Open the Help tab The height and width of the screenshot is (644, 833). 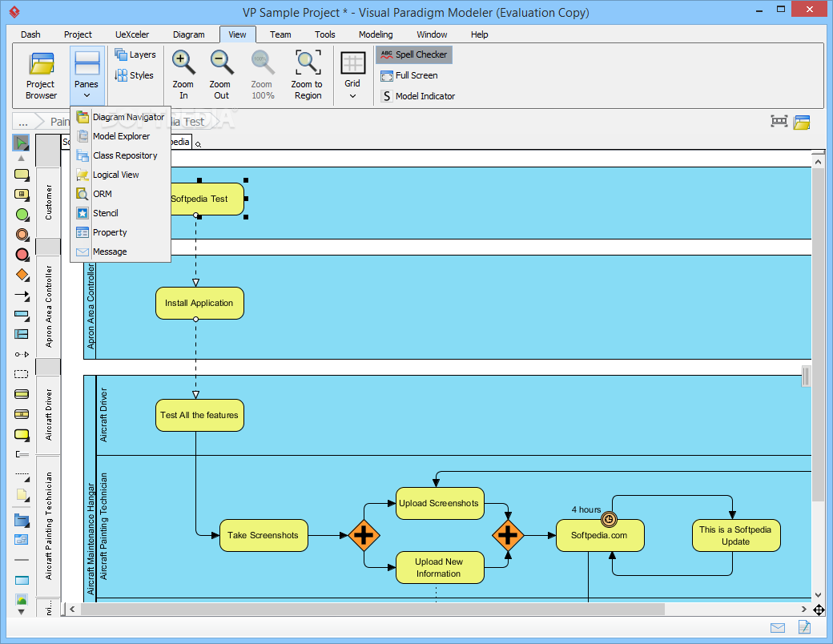[x=479, y=34]
